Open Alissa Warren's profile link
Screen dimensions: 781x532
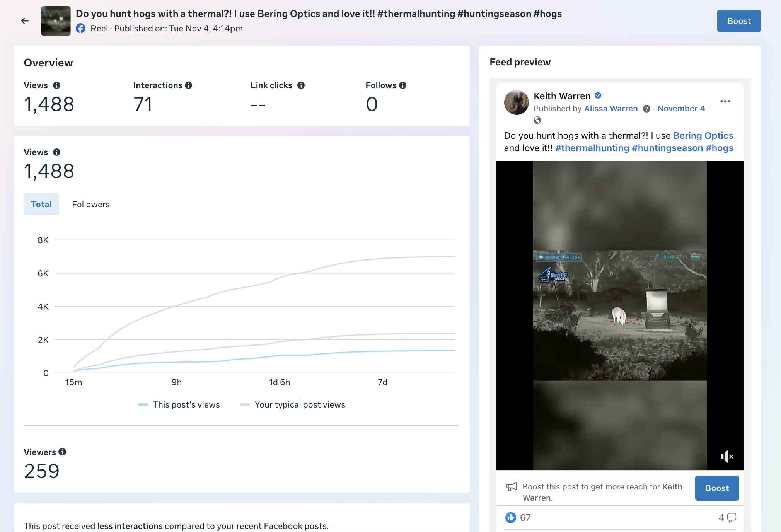611,109
